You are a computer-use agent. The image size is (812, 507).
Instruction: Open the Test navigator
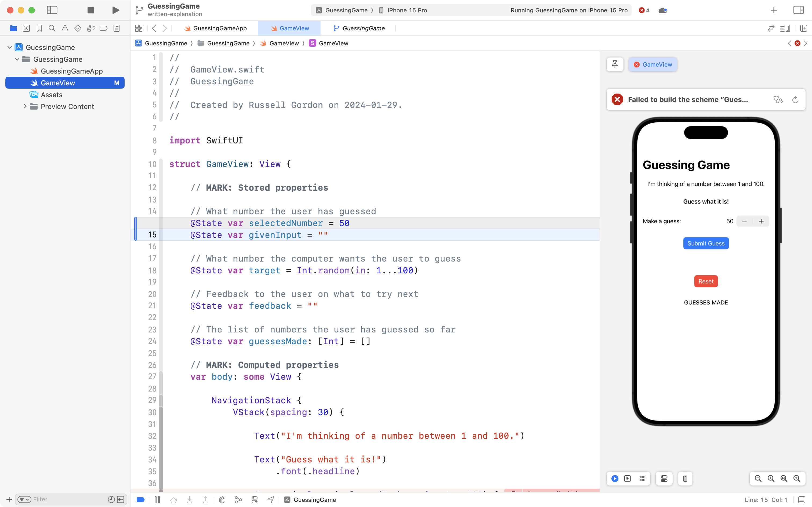[77, 28]
